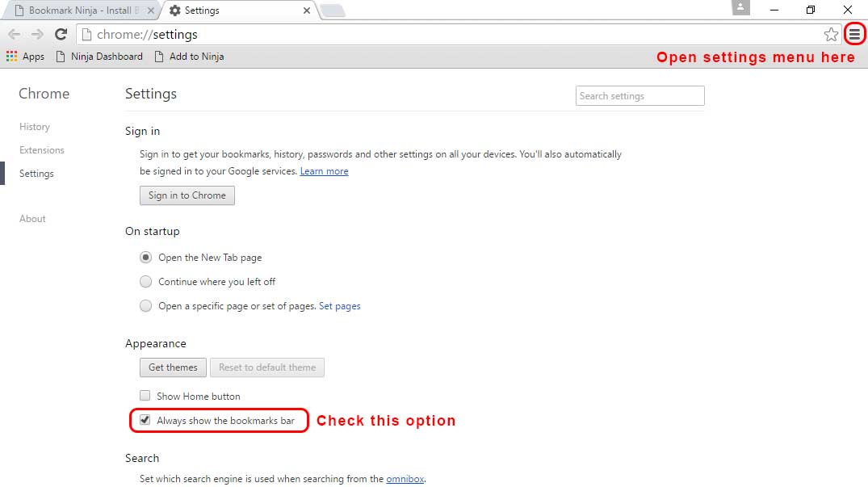Click the Add to Ninja bookmark
Screen dimensions: 868x487
[189, 57]
